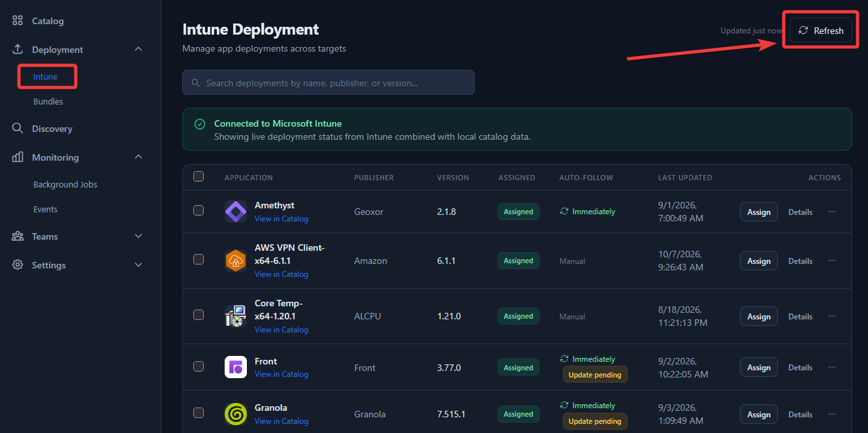
Task: Click the Front app icon
Action: pos(236,367)
